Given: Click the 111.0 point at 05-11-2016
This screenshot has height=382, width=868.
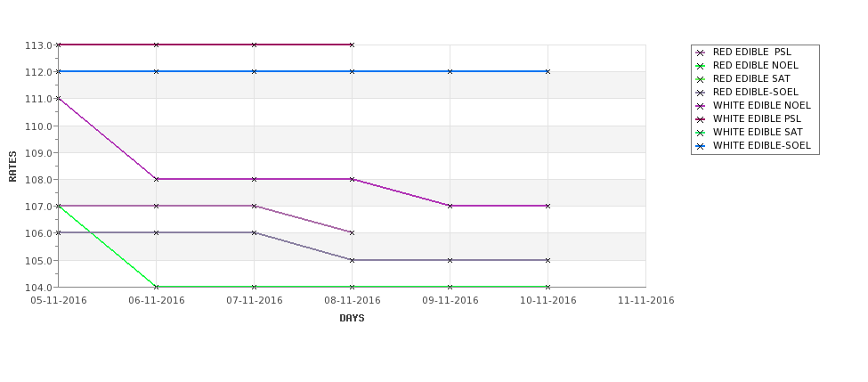Looking at the screenshot, I should (x=59, y=99).
